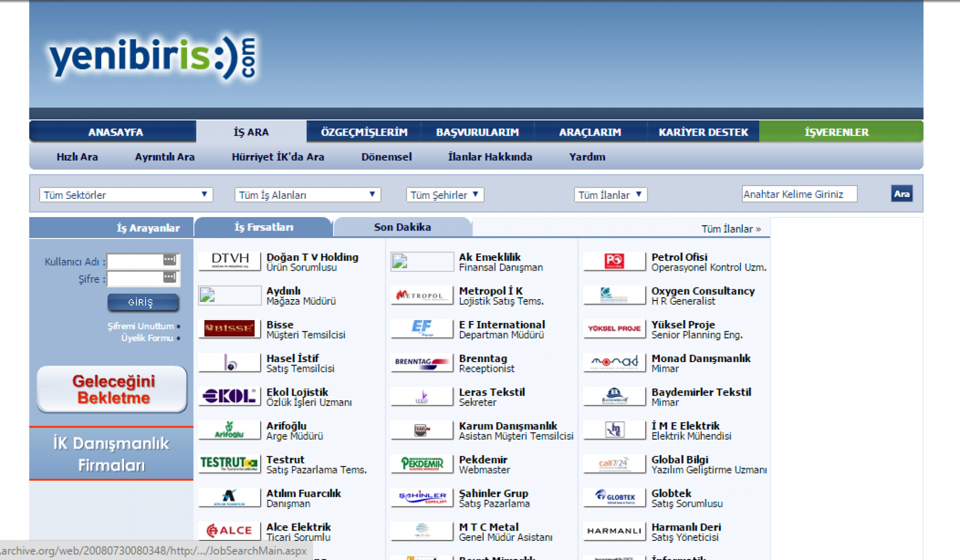Open the Brenntag logo listing

tap(422, 362)
